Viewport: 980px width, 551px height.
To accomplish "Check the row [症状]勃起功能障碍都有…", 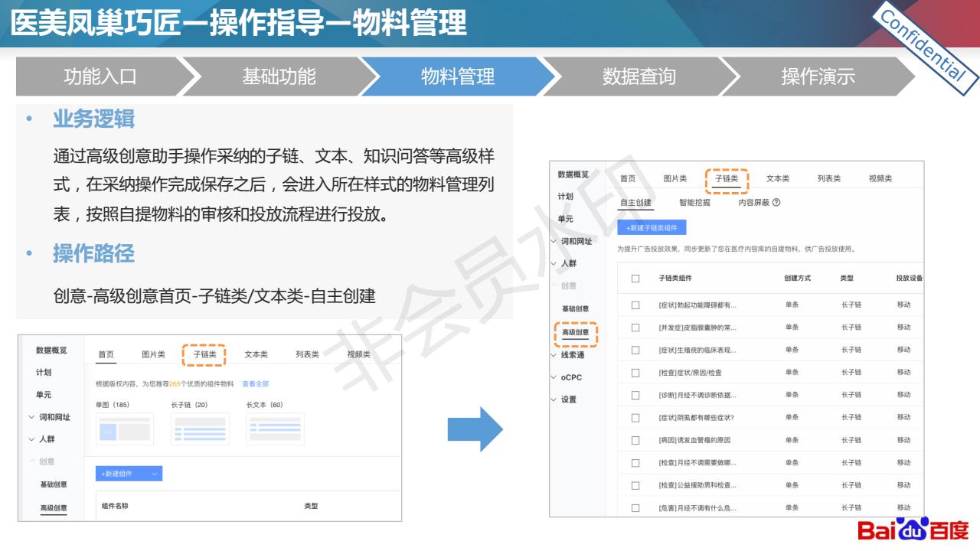I will pos(635,305).
